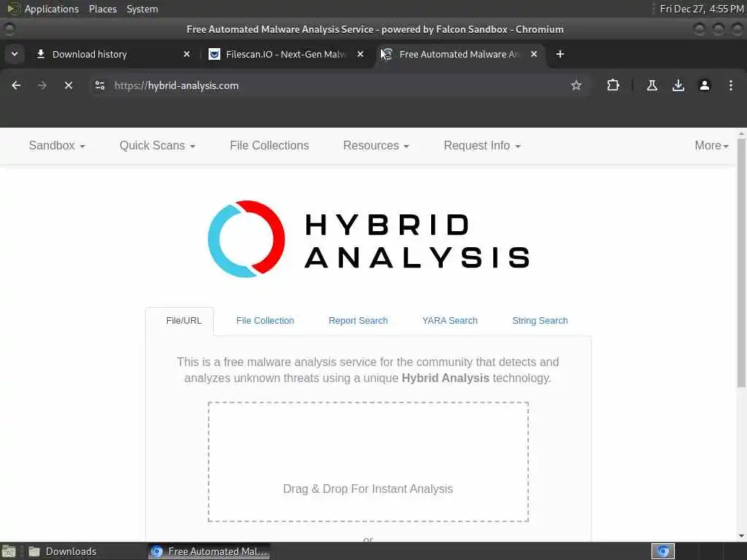Screen dimensions: 747x560
Task: Expand the tab search chevron
Action: point(15,54)
